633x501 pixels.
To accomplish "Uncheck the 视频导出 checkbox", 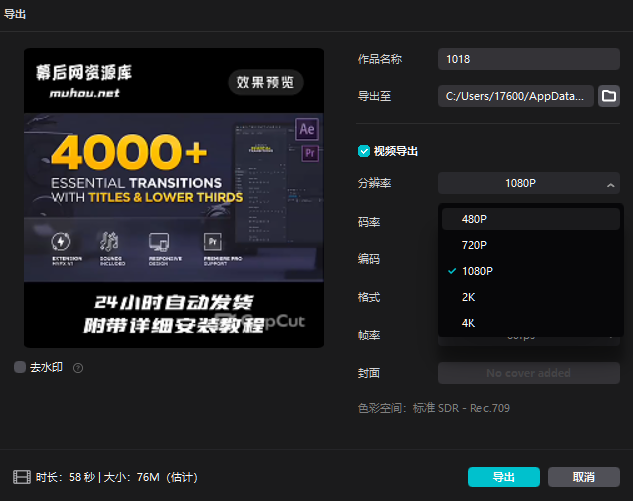I will coord(364,151).
